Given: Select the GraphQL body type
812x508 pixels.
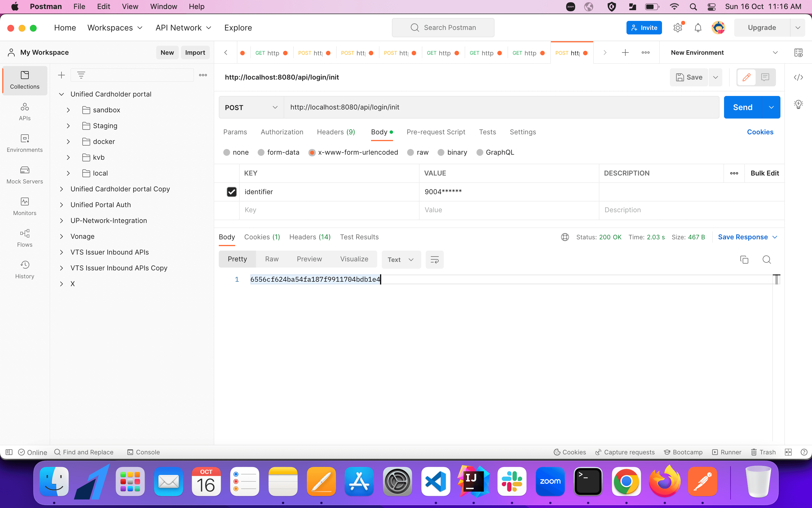Looking at the screenshot, I should pyautogui.click(x=480, y=152).
